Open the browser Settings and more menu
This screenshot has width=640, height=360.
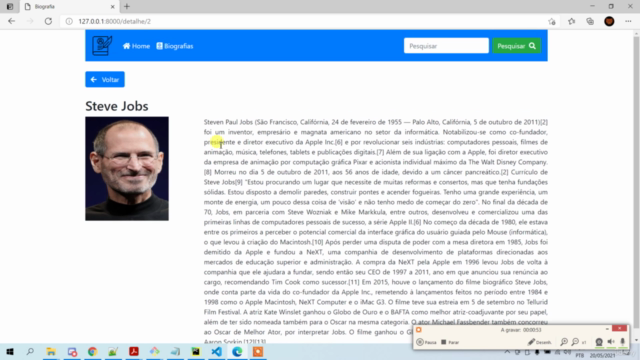[x=628, y=21]
